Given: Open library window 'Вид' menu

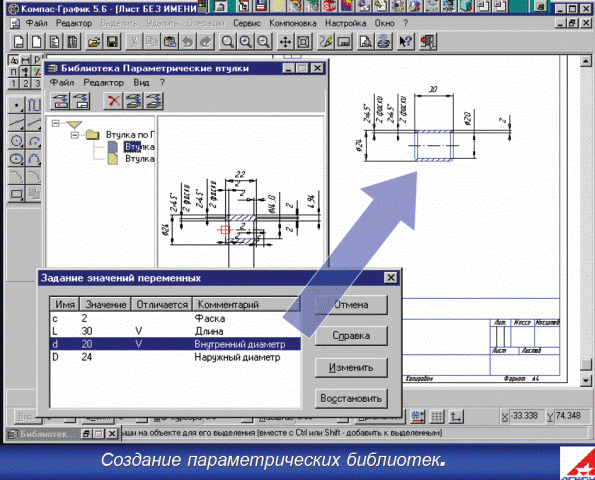Looking at the screenshot, I should [141, 82].
